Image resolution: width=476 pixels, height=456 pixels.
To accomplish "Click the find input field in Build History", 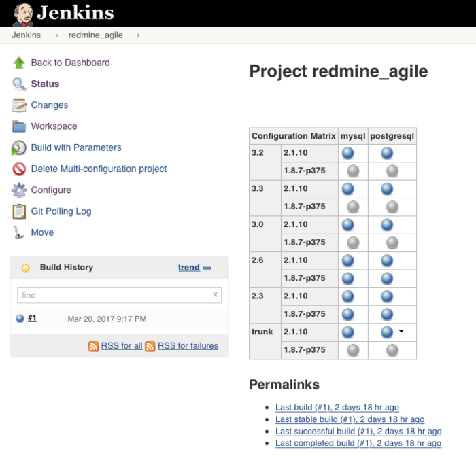I will click(114, 295).
